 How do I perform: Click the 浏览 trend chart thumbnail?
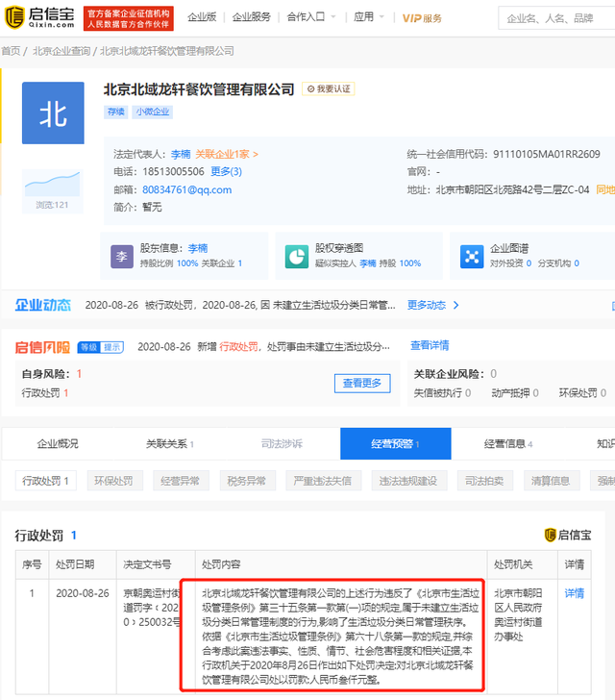pyautogui.click(x=52, y=183)
